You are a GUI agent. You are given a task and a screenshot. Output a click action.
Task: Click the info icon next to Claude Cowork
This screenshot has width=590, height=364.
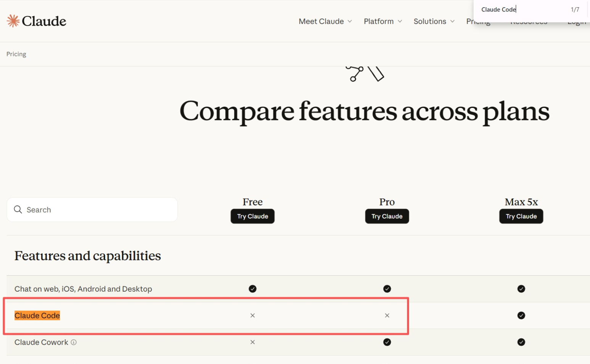point(74,342)
